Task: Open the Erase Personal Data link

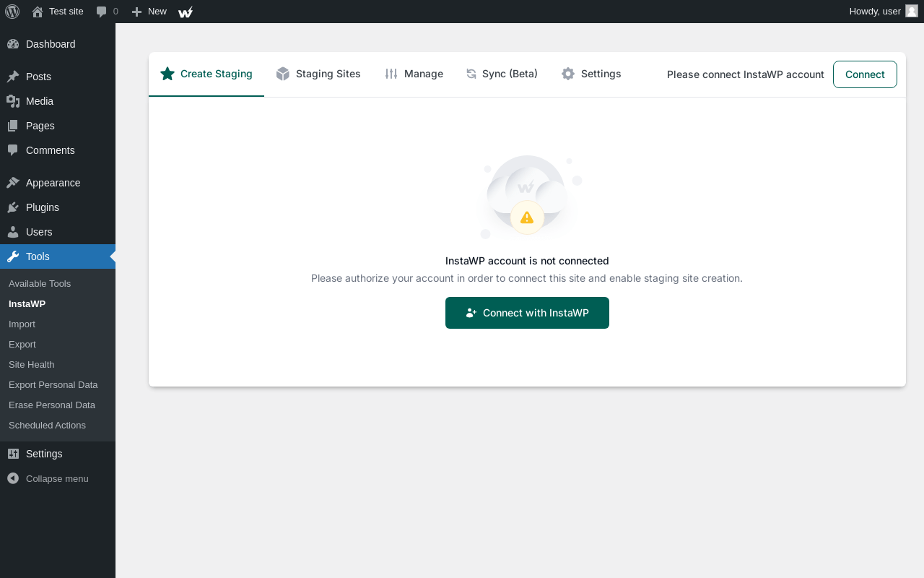Action: click(x=52, y=405)
